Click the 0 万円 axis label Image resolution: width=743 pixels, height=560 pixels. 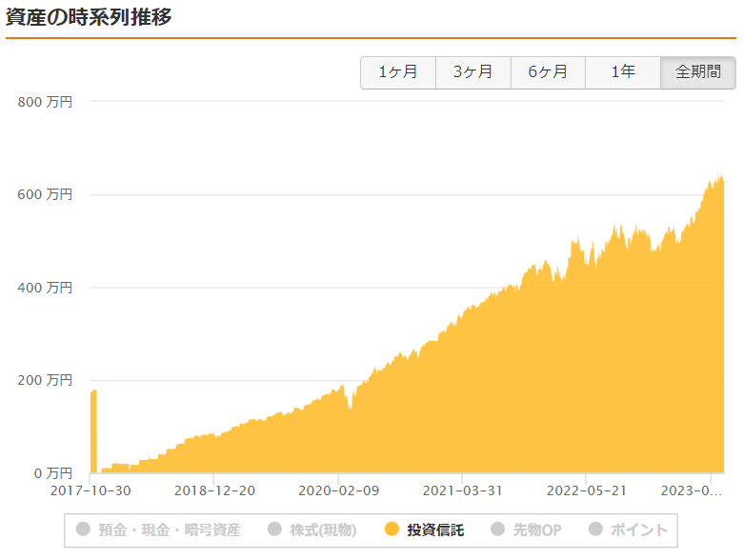click(53, 473)
